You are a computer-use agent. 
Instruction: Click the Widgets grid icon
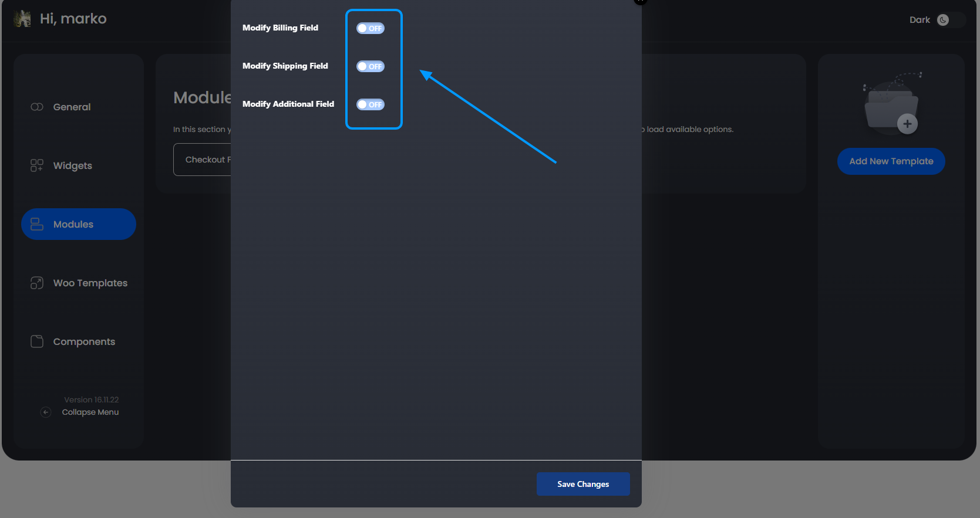pos(37,165)
